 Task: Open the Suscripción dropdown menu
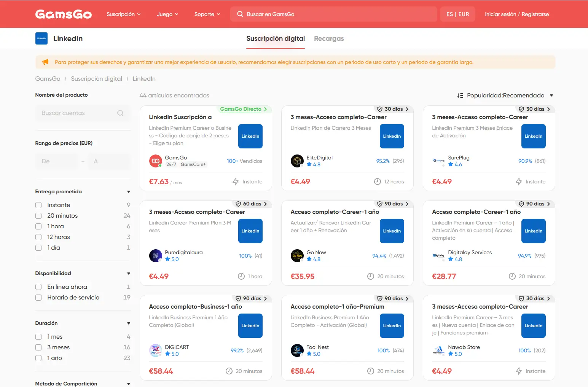click(124, 14)
